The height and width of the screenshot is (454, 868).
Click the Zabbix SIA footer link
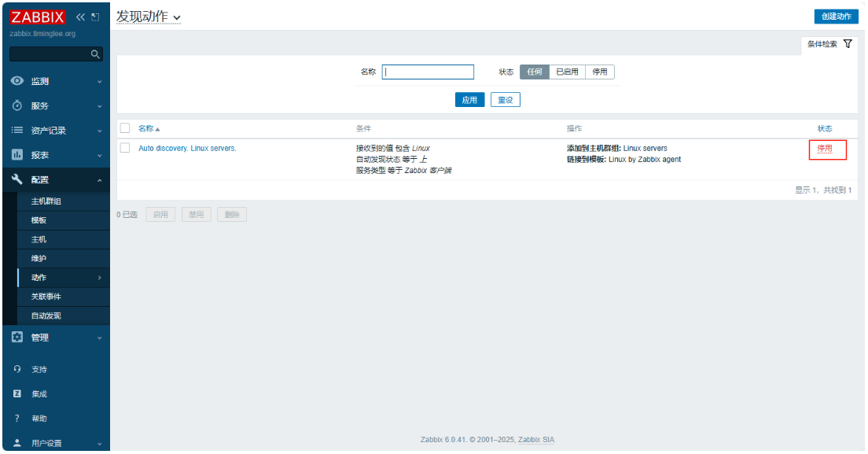536,440
